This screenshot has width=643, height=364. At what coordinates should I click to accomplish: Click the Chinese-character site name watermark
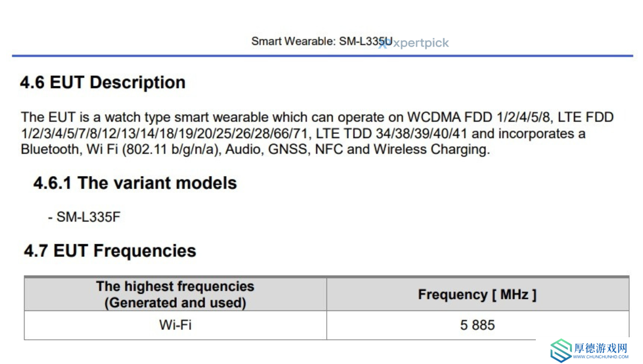[x=601, y=348]
